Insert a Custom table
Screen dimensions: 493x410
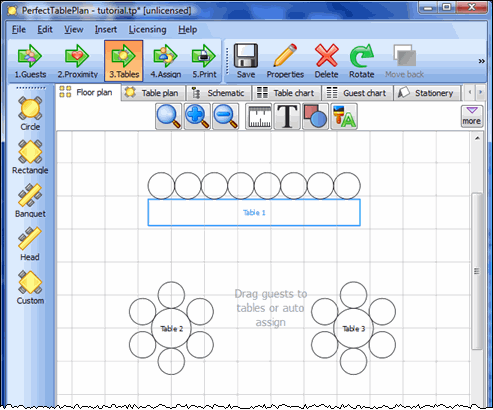(30, 287)
